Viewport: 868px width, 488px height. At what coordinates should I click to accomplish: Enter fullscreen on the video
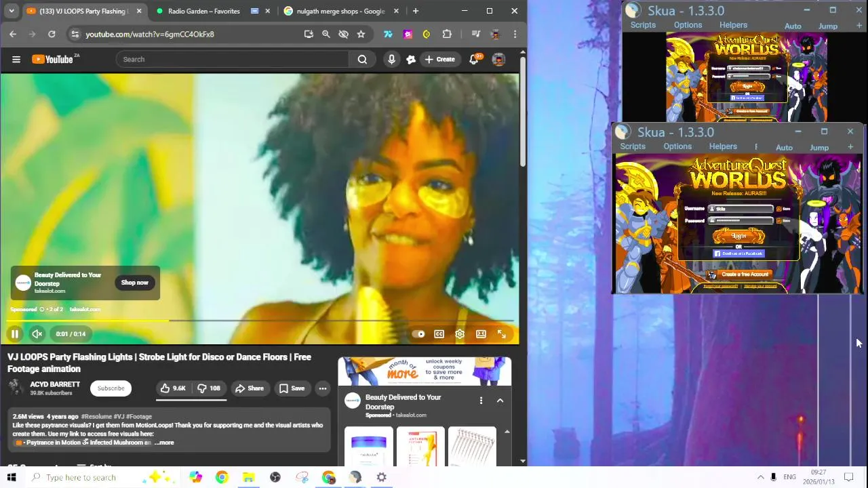[502, 333]
